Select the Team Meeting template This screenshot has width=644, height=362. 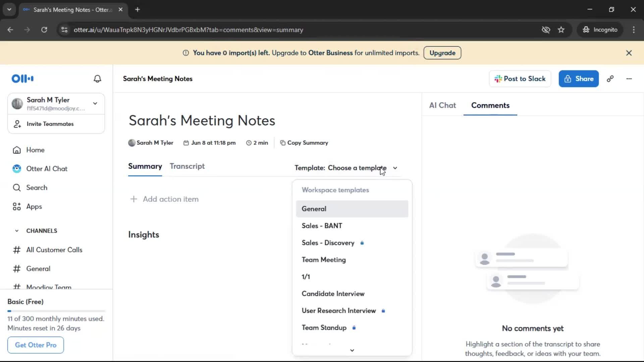tap(352, 260)
